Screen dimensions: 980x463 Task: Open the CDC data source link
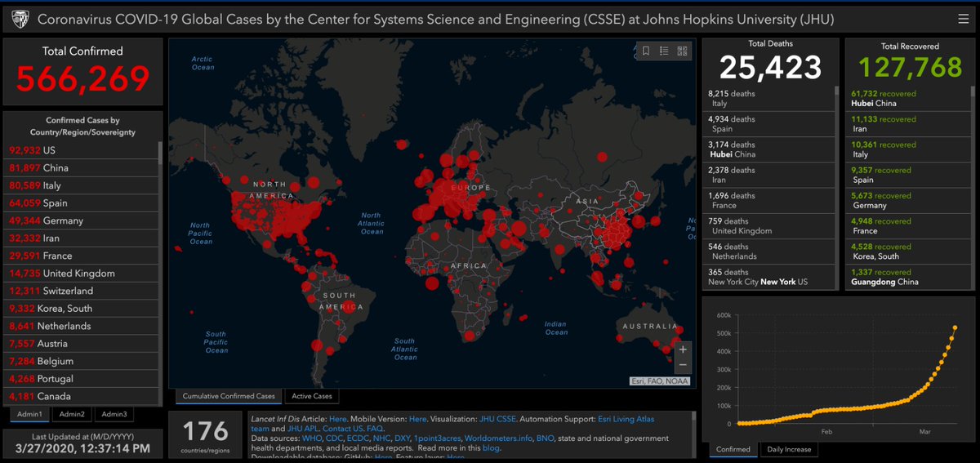(334, 438)
